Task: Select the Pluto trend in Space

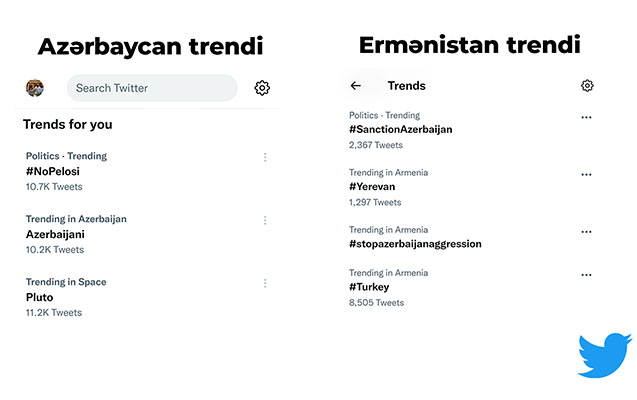Action: (x=40, y=297)
